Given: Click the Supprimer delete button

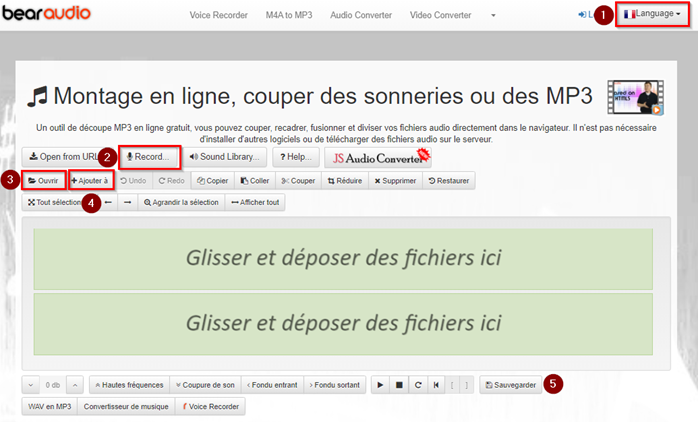Looking at the screenshot, I should pyautogui.click(x=395, y=181).
